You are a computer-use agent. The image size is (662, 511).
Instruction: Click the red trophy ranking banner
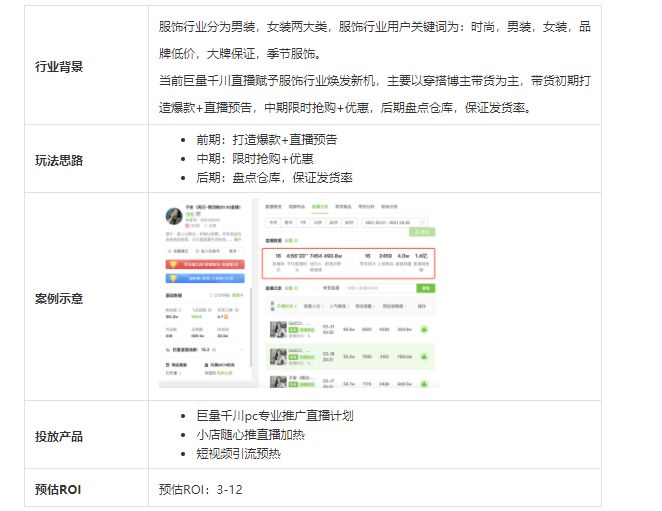pos(205,264)
